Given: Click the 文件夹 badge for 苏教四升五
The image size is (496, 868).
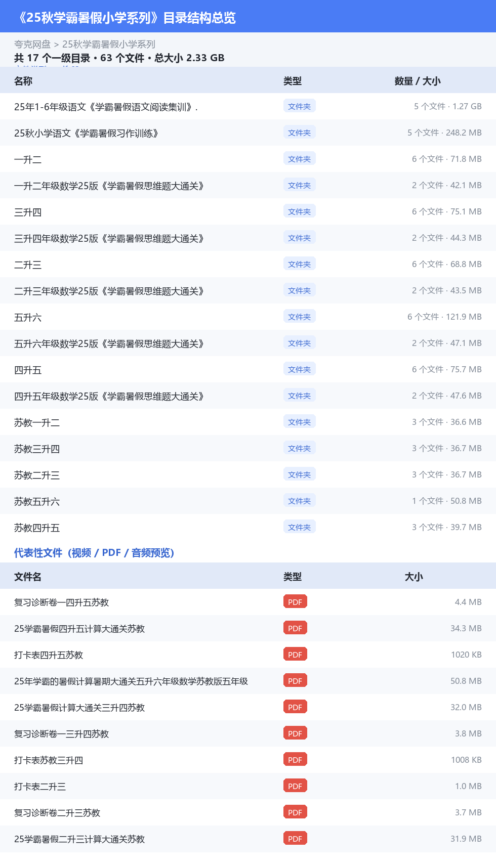Looking at the screenshot, I should pos(300,527).
